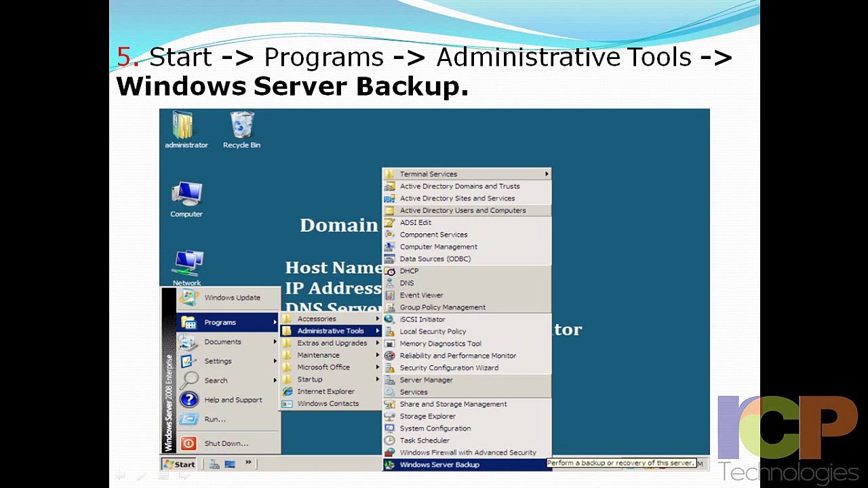Open Share and Storage Management

click(467, 405)
